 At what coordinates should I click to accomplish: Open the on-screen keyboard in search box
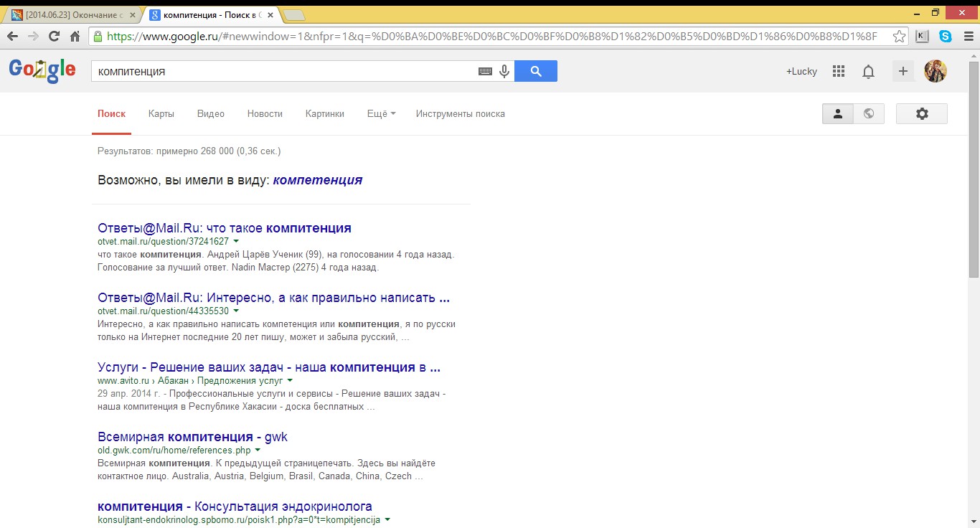(x=485, y=71)
